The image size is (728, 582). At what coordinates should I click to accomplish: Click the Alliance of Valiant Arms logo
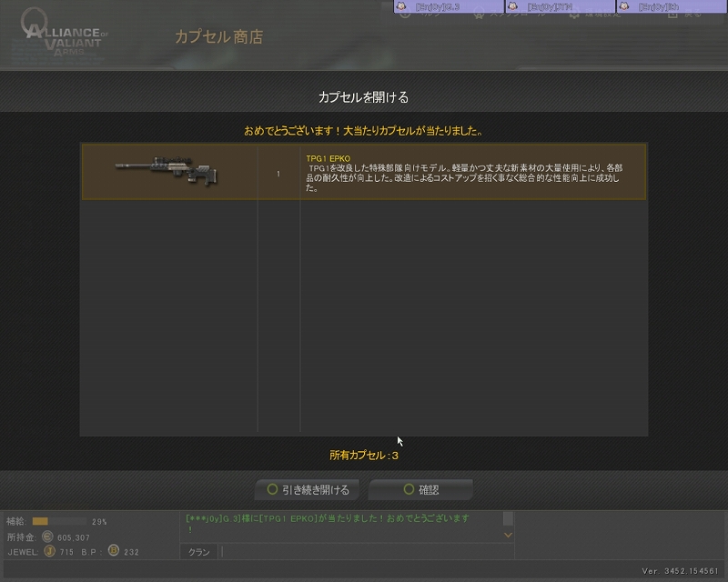(x=63, y=33)
